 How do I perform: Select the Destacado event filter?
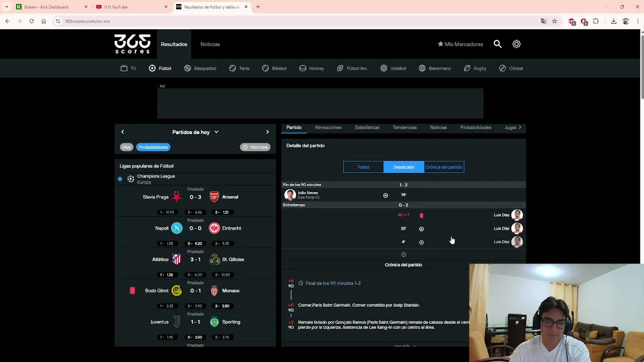pos(404,167)
